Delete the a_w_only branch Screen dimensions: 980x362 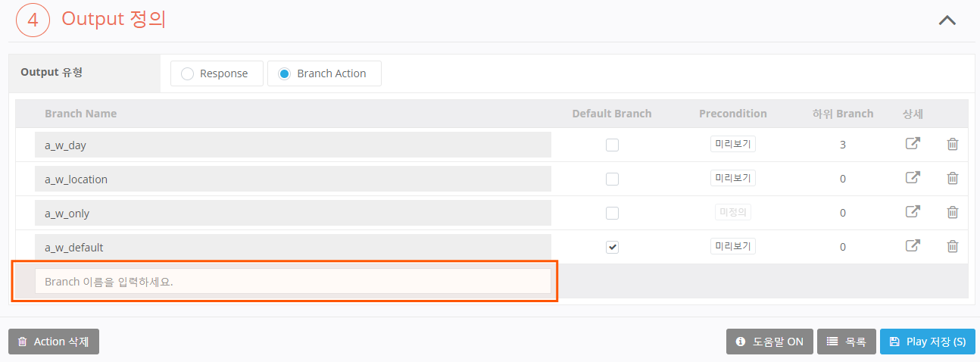pyautogui.click(x=953, y=212)
